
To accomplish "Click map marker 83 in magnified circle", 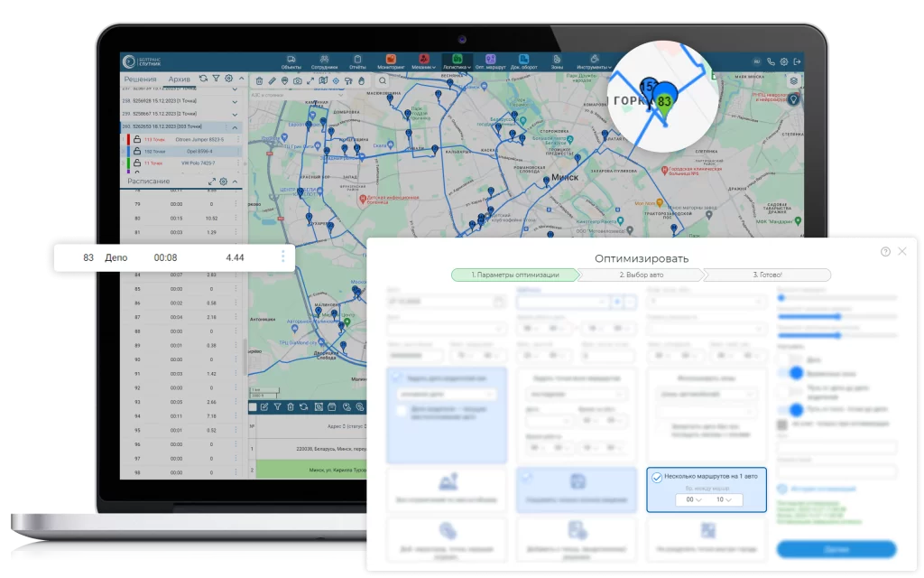I will click(x=665, y=101).
